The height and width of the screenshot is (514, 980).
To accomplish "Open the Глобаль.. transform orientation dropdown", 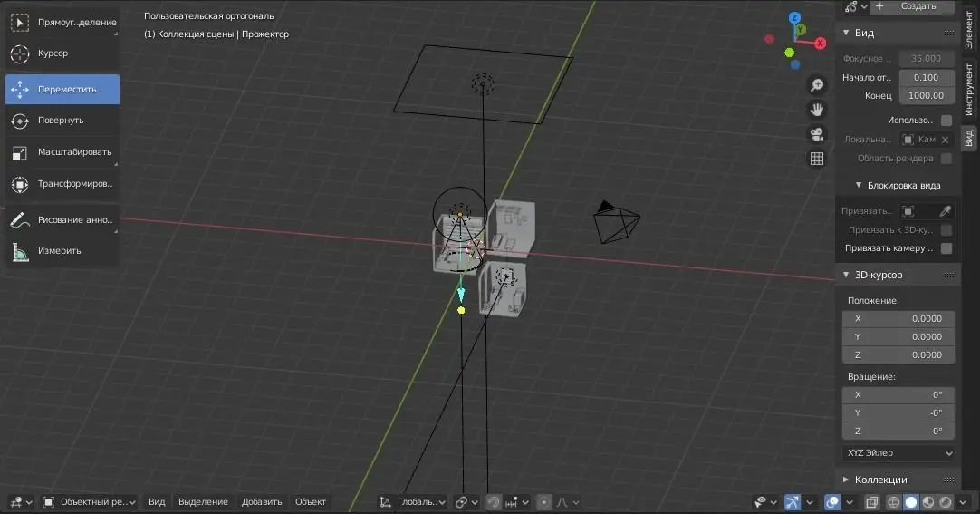I will tap(412, 502).
